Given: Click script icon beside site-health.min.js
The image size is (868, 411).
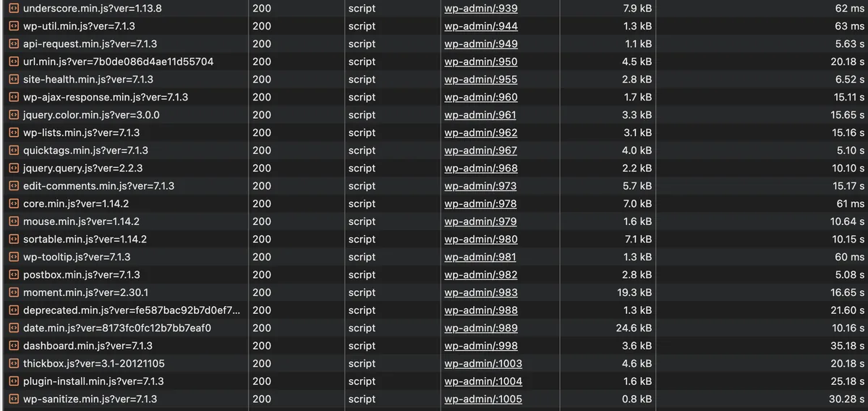Looking at the screenshot, I should tap(13, 80).
